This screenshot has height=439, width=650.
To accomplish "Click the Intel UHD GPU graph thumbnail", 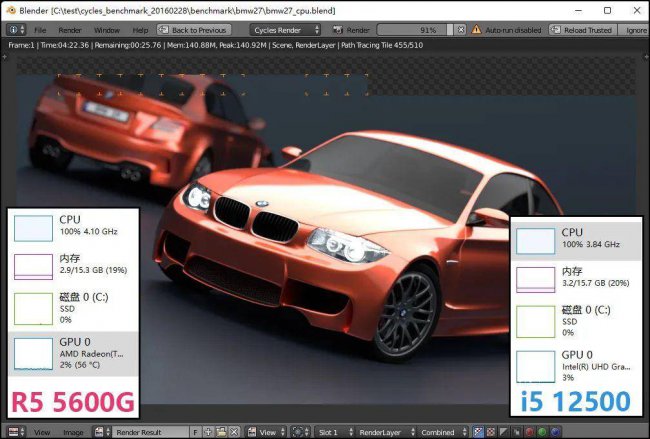I will (536, 367).
